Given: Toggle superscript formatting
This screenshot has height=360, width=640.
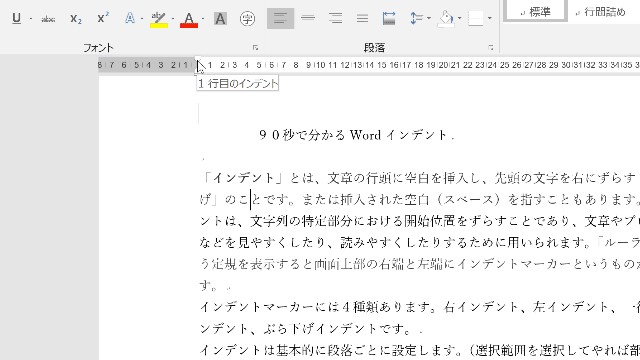Looking at the screenshot, I should 103,18.
